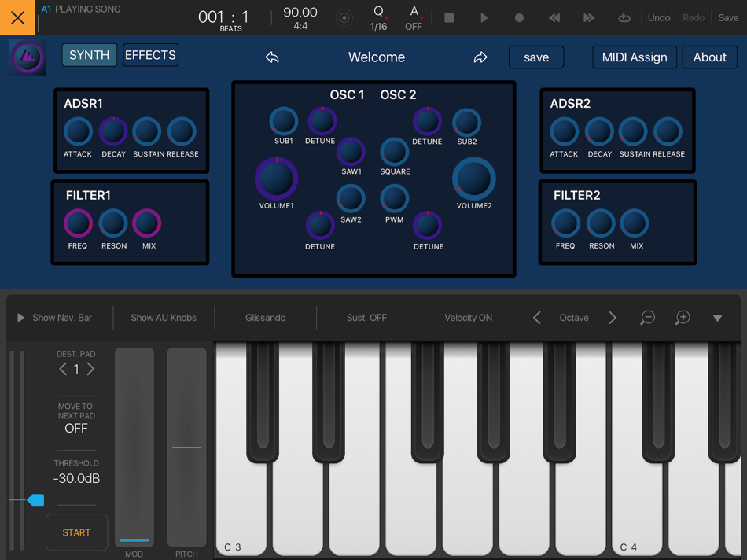
Task: Go to previous preset with left arrow
Action: 272,57
